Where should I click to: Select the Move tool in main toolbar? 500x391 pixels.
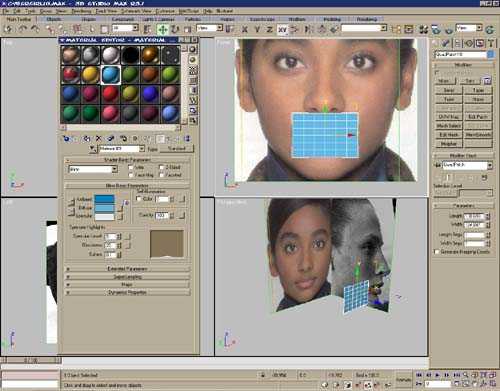163,29
